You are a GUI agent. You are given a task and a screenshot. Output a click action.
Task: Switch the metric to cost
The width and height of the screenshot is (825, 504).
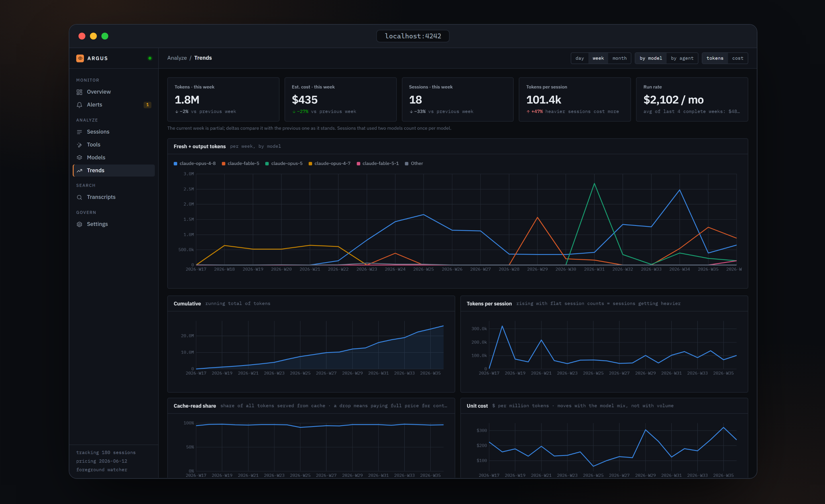click(x=738, y=58)
